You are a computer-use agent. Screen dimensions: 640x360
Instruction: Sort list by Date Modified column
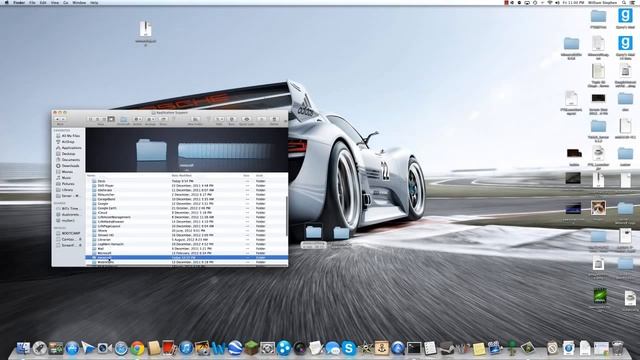(x=182, y=176)
